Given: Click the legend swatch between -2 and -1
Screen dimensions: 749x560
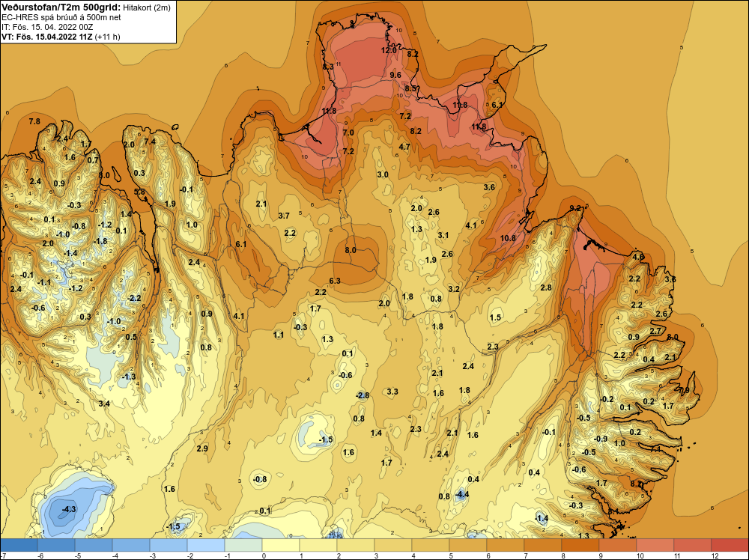Looking at the screenshot, I should pos(206,545).
